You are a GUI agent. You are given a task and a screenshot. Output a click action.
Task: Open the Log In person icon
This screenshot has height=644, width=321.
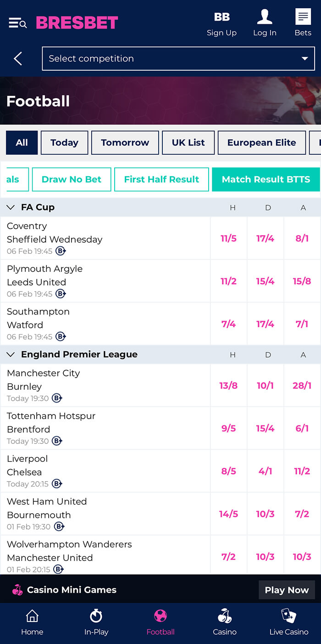coord(265,17)
